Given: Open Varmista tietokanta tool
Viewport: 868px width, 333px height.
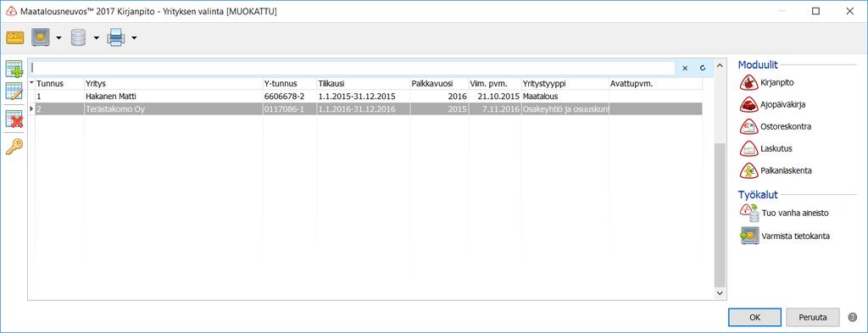Looking at the screenshot, I should tap(795, 236).
